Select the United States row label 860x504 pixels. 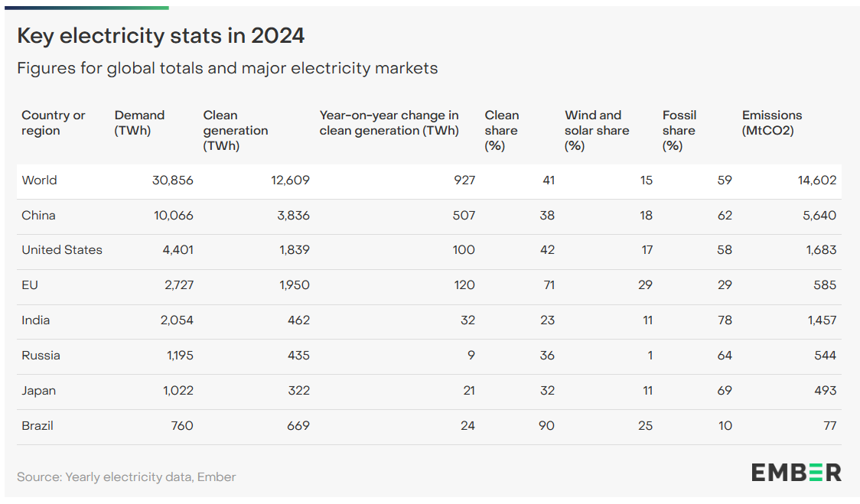coord(61,250)
